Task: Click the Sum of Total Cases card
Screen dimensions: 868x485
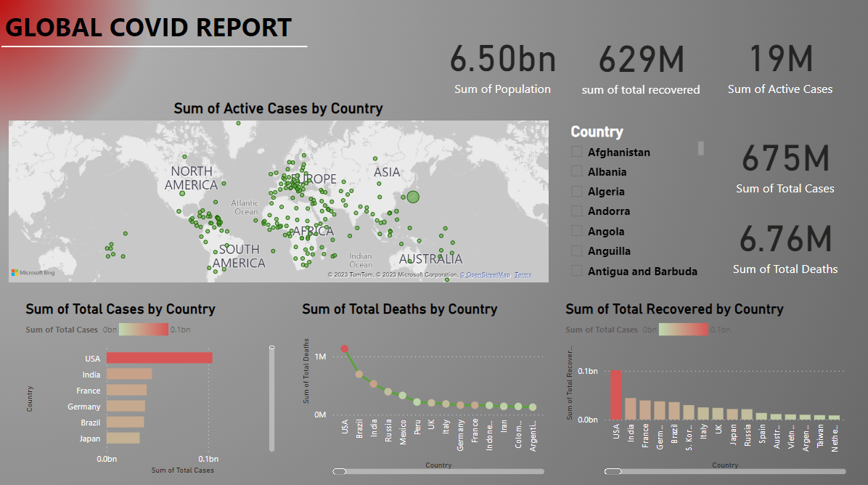Action: coord(785,168)
